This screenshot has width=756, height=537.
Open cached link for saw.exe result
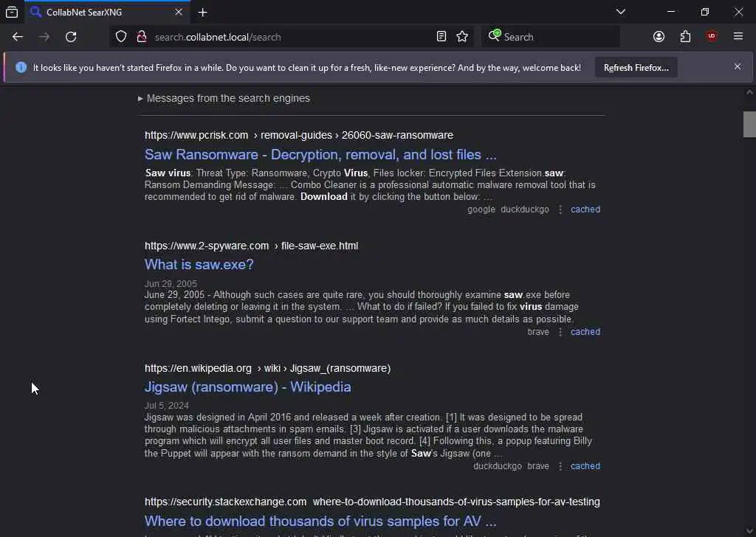(x=585, y=332)
